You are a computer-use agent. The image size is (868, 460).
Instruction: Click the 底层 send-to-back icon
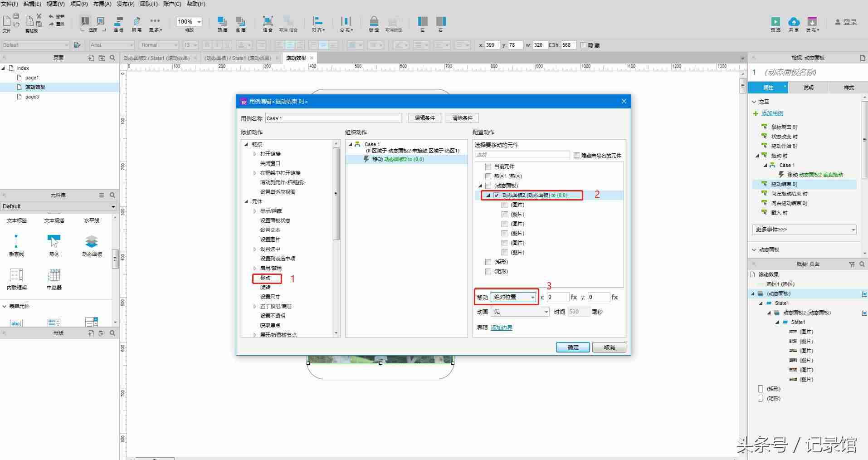[x=240, y=21]
